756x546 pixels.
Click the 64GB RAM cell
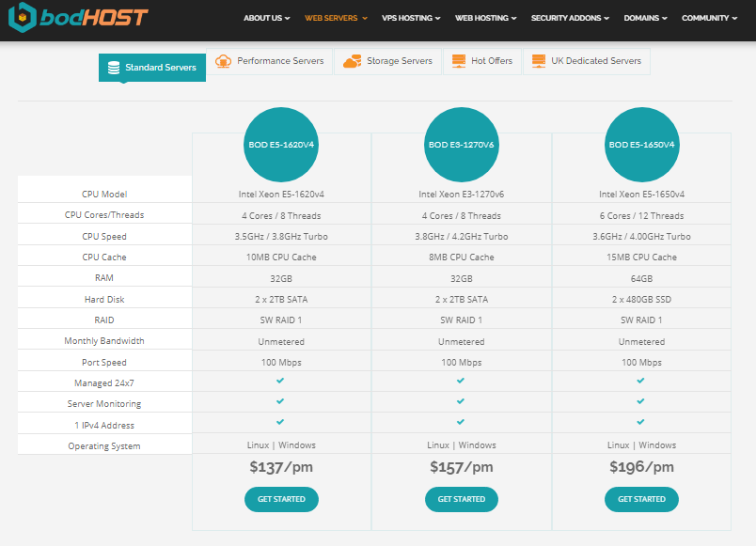641,278
